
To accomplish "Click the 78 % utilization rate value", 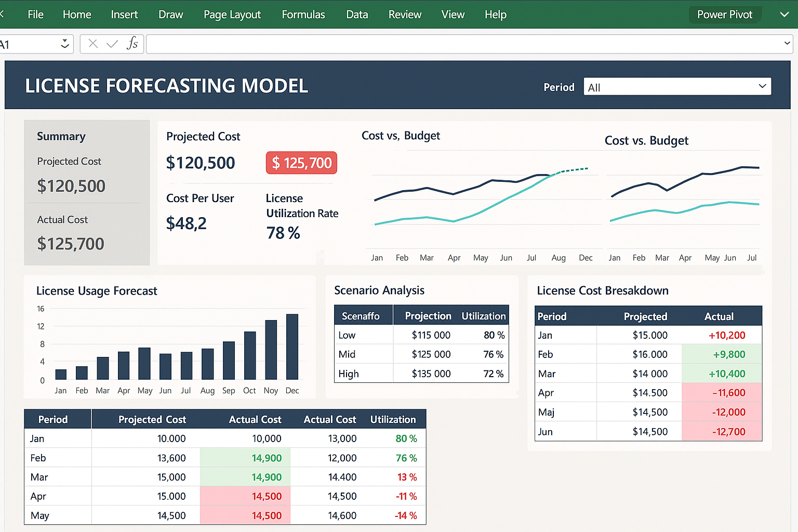I will click(x=283, y=233).
